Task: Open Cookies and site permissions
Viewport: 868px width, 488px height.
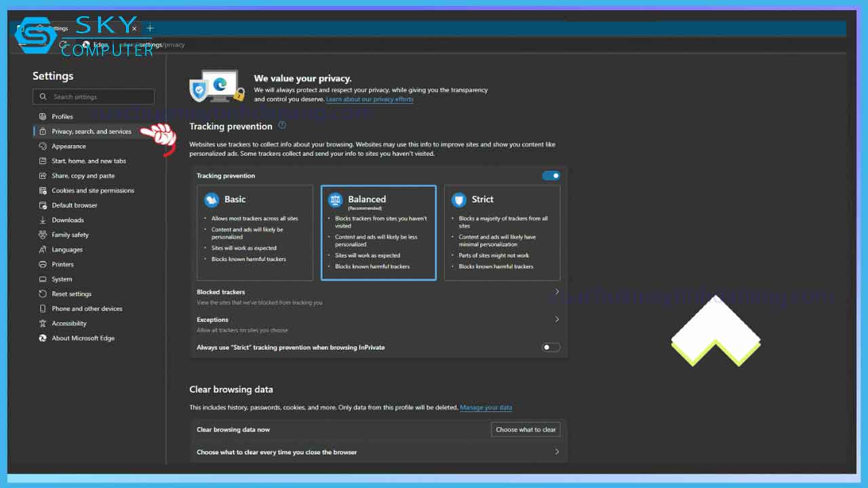Action: [x=93, y=191]
